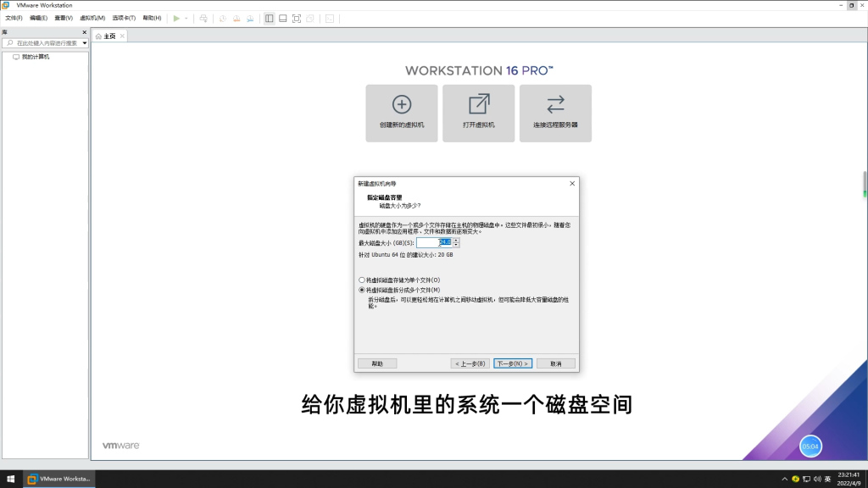Increase disk size with spinner up arrow
868x488 pixels.
point(456,240)
